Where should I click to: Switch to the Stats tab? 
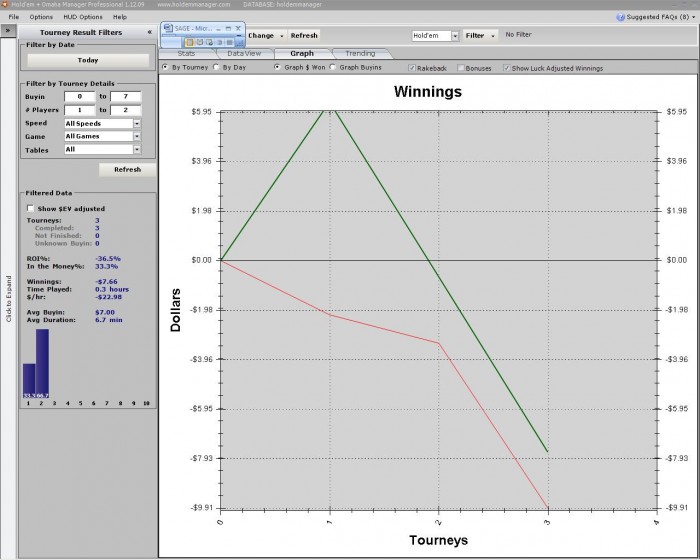[186, 54]
